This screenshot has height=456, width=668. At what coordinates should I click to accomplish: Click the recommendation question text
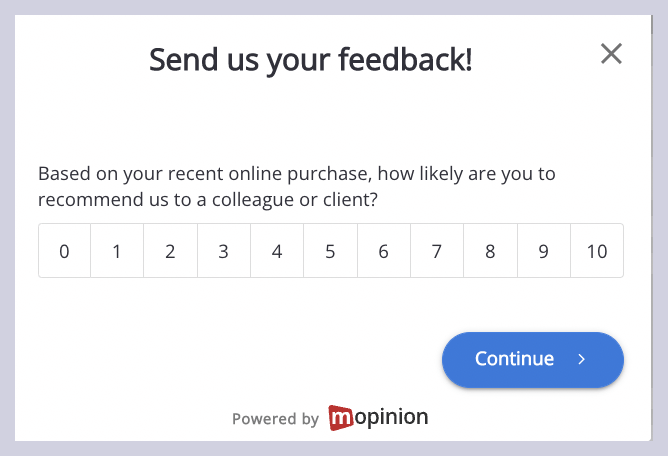pos(296,187)
